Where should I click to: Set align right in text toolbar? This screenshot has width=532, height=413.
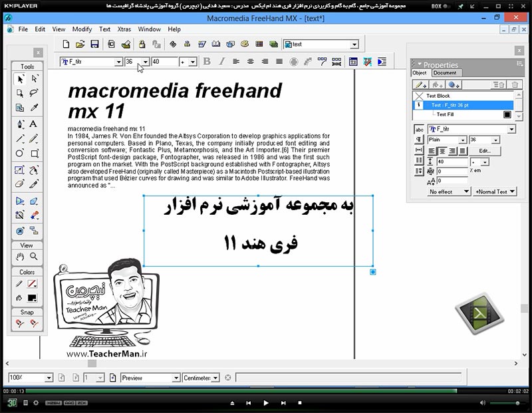coord(265,61)
